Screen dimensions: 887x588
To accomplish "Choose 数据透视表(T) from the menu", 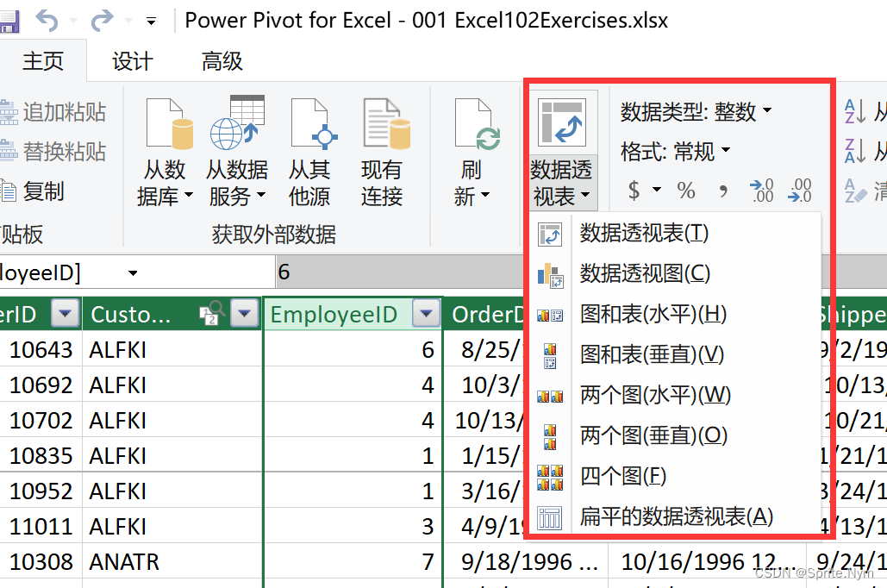I will (674, 233).
